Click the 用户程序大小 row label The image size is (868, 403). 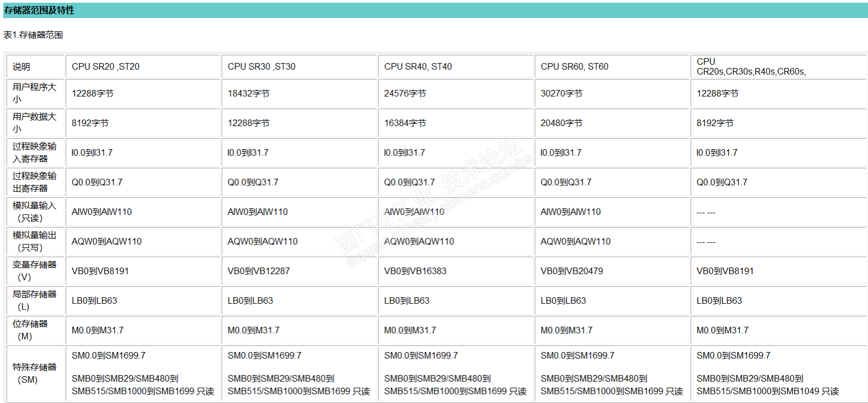point(35,93)
